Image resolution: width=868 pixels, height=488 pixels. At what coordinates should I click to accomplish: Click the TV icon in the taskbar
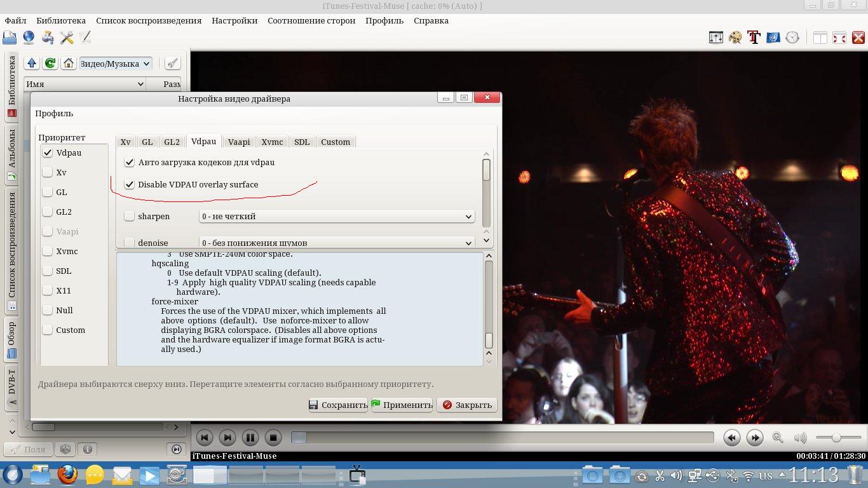[357, 474]
